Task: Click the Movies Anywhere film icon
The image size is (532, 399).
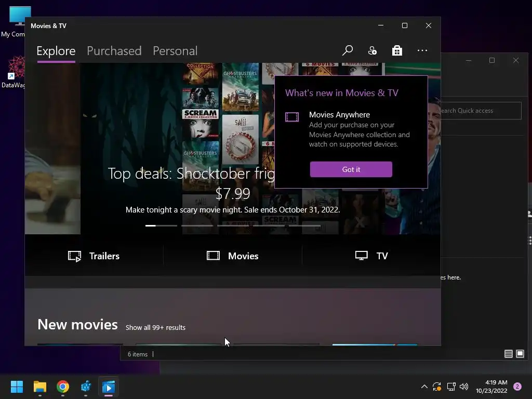Action: 292,117
